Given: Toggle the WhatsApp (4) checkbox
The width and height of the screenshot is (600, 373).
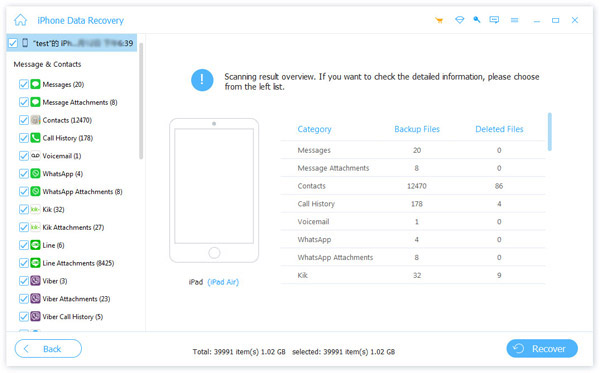Looking at the screenshot, I should 23,173.
